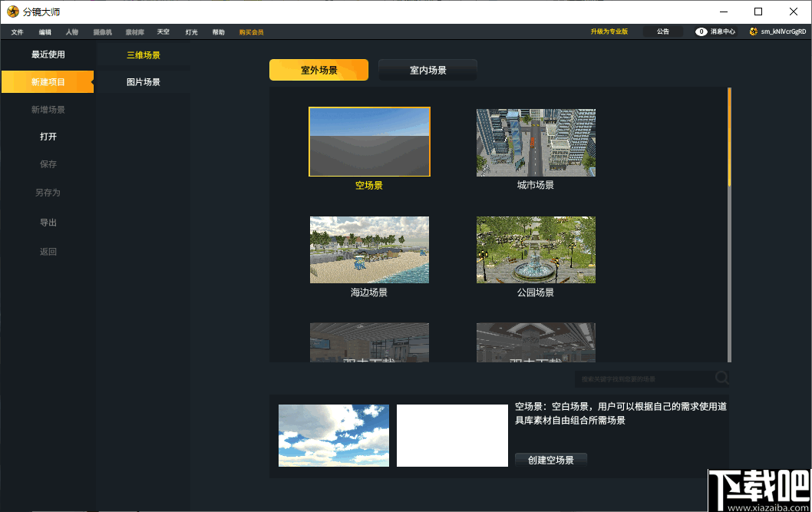Select the 海边场景 thumbnail
This screenshot has height=512, width=812.
click(369, 249)
